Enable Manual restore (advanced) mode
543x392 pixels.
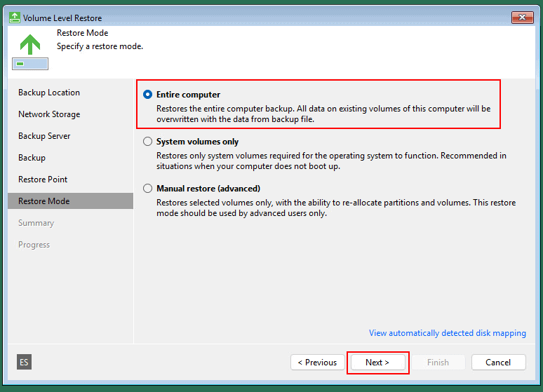tap(147, 189)
